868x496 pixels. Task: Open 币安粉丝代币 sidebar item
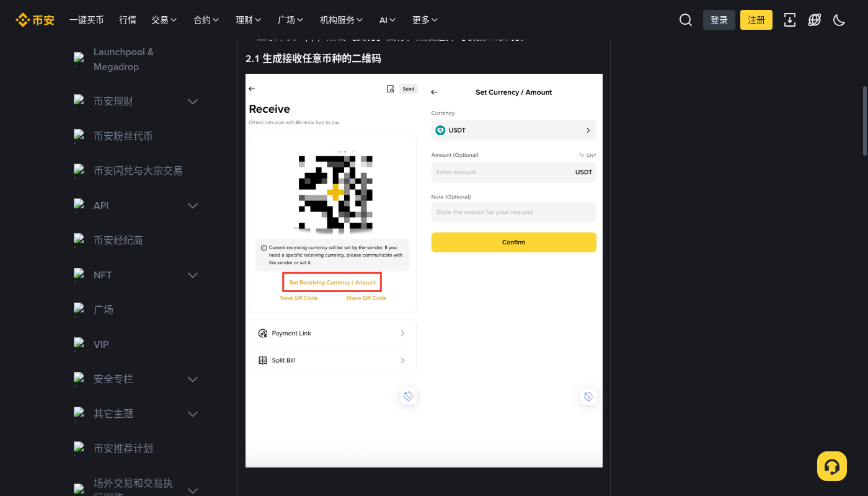point(123,136)
